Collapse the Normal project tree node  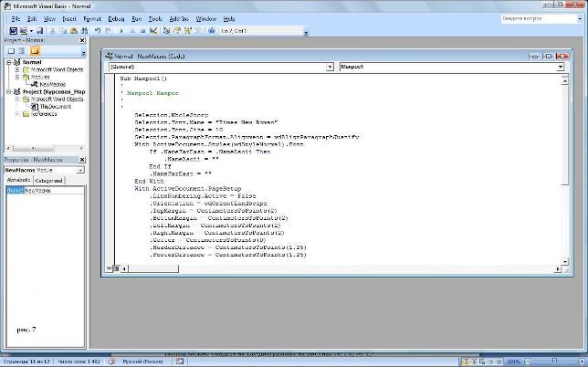click(8, 62)
